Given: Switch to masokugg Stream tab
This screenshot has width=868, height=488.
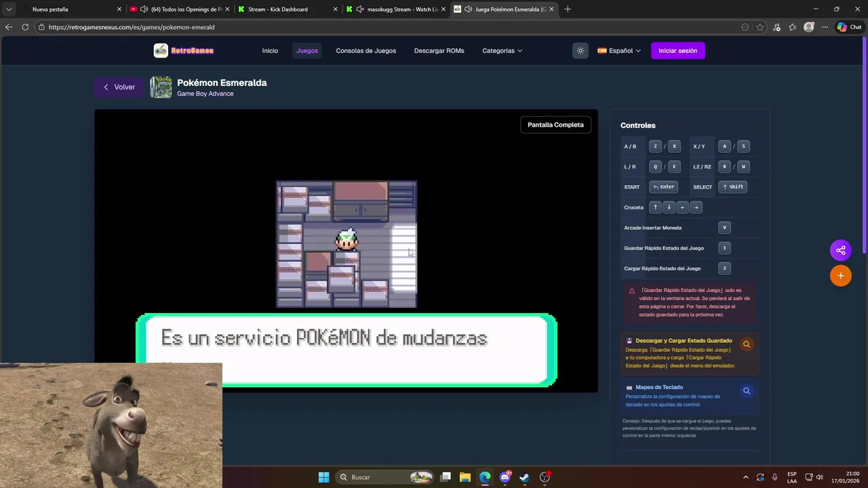Looking at the screenshot, I should (x=396, y=9).
